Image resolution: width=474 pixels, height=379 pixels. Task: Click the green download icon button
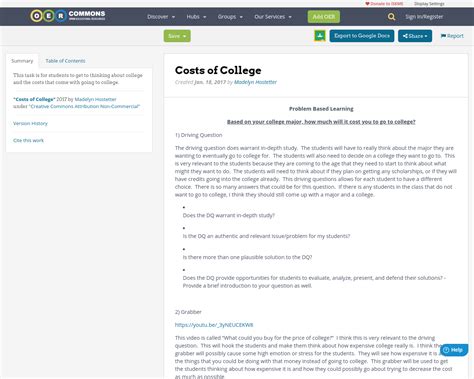coord(320,36)
